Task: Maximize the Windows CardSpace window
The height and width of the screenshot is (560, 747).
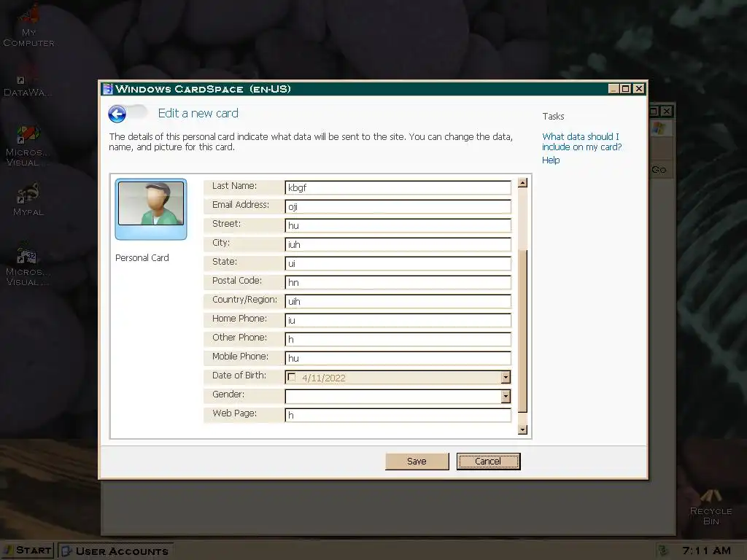Action: pos(626,88)
